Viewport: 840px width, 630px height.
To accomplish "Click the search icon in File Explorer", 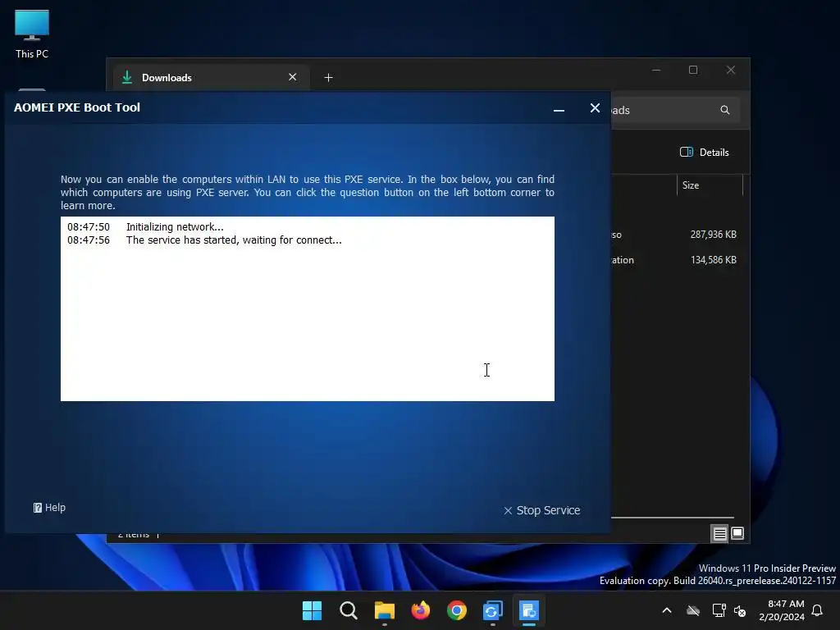I will (x=725, y=110).
